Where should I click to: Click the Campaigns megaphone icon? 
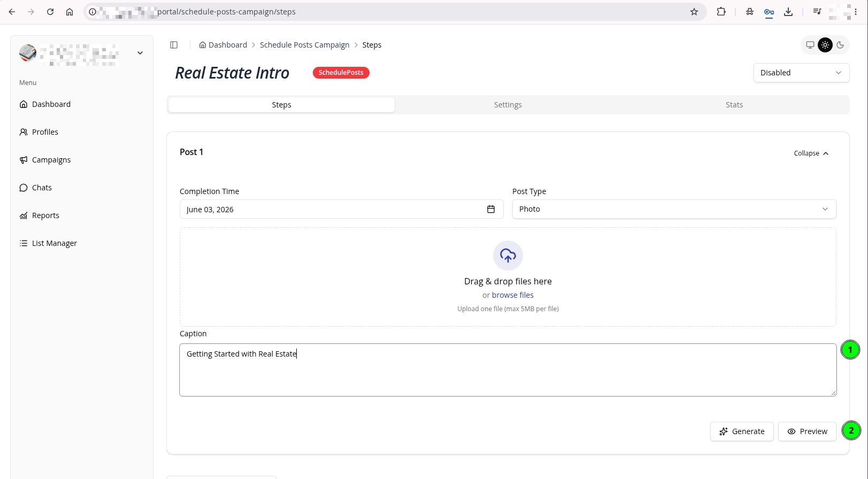point(24,160)
